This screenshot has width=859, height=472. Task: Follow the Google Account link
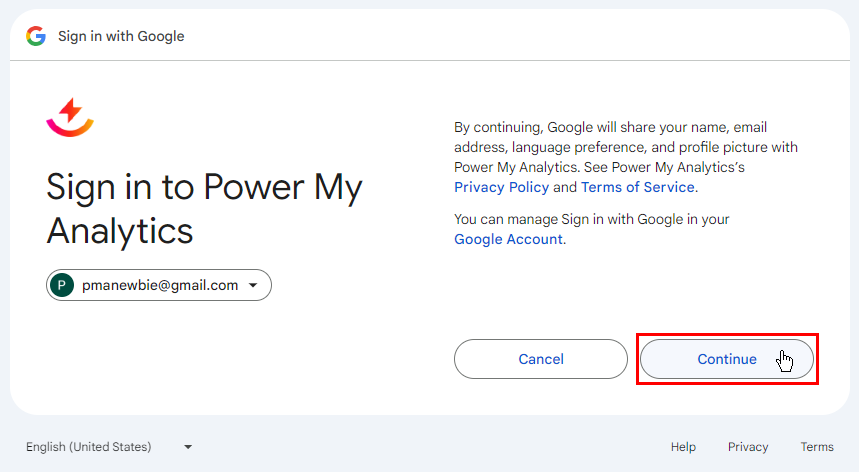(x=508, y=239)
